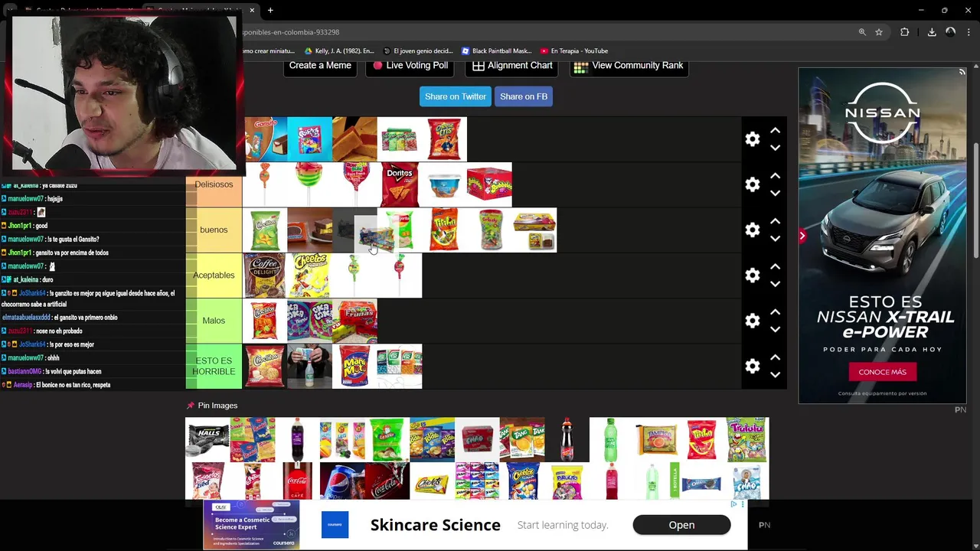Select the Bubbaloo box image
980x551 pixels.
click(489, 184)
